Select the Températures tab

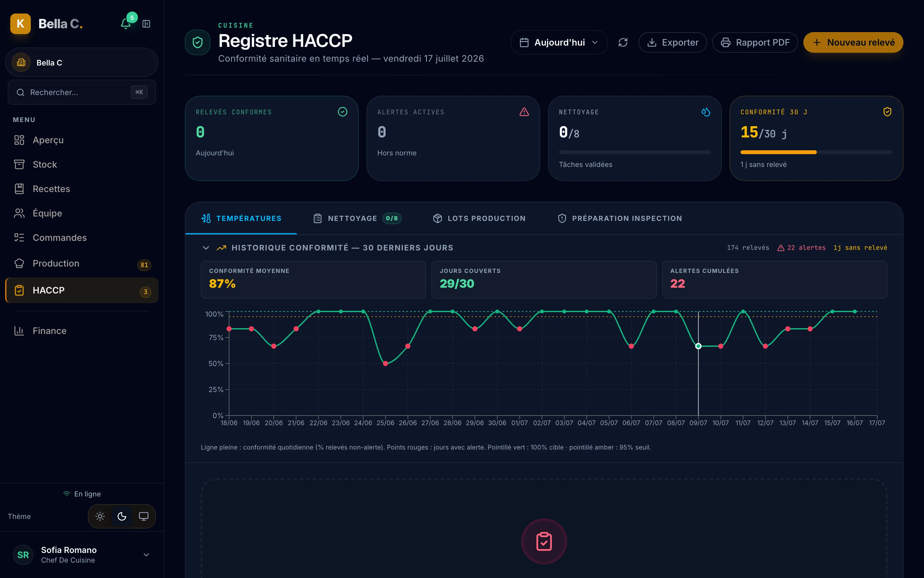(241, 218)
